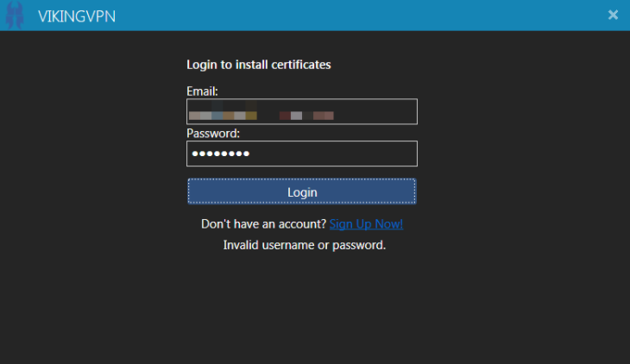Click the Login button
Viewport: 630px width, 364px height.
tap(302, 191)
